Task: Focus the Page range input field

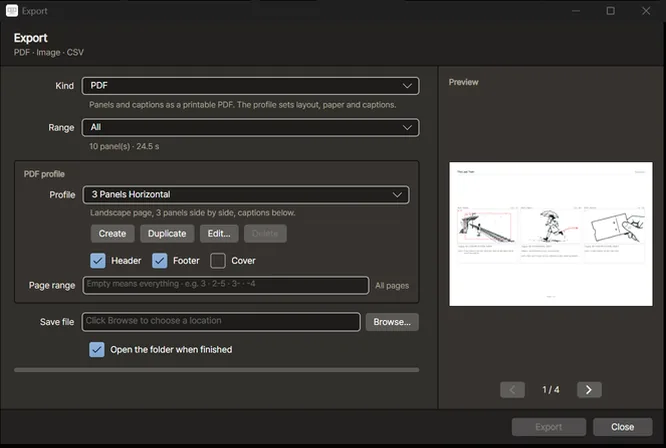Action: [x=226, y=285]
